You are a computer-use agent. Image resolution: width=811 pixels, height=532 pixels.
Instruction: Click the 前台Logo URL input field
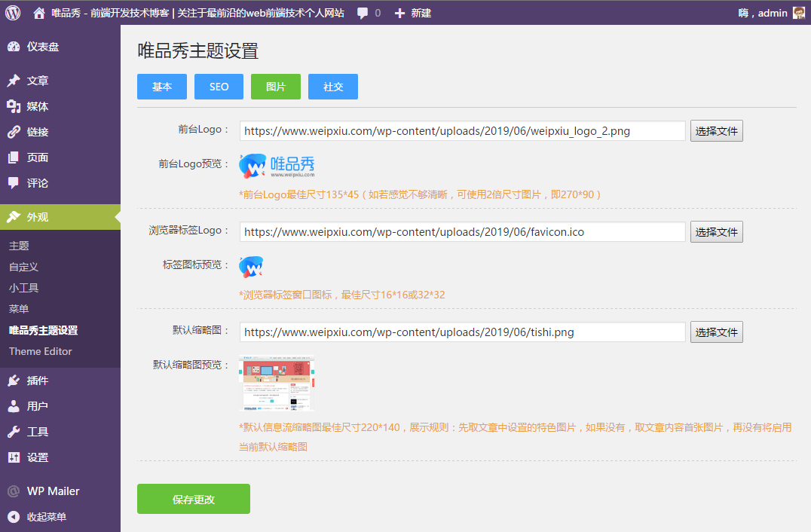461,130
